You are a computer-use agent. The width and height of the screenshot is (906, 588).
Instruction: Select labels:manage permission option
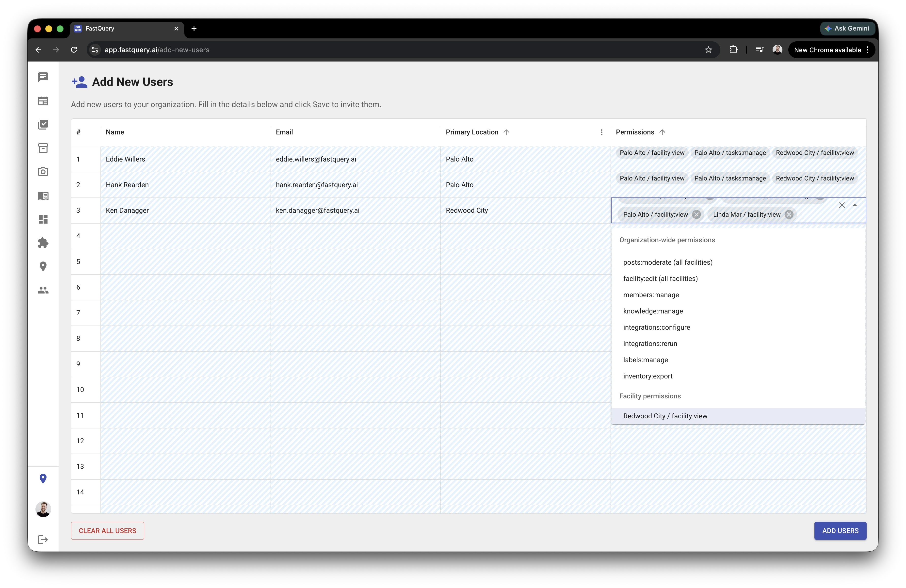click(738, 360)
